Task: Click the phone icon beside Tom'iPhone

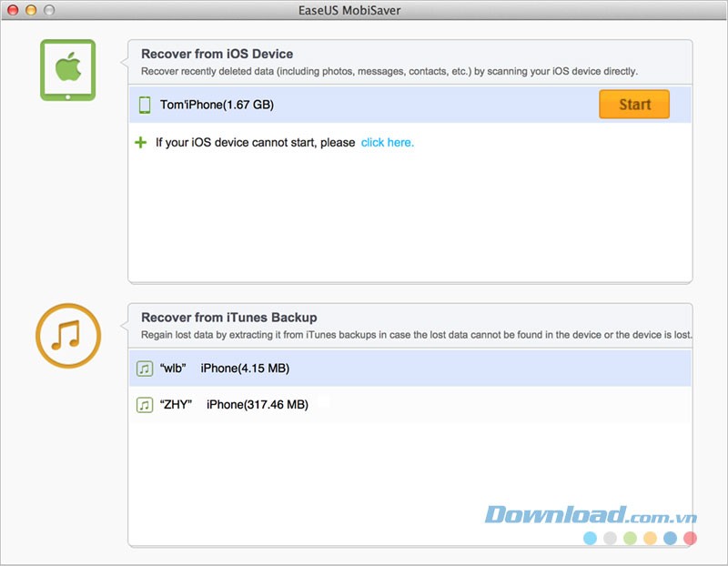Action: tap(143, 105)
